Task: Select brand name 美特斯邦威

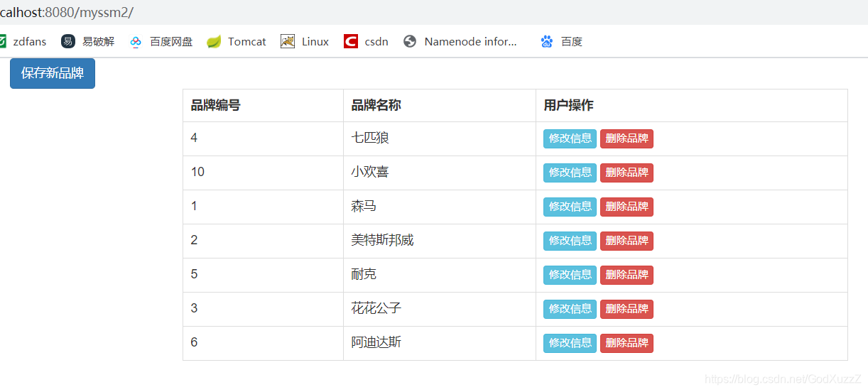Action: point(382,240)
